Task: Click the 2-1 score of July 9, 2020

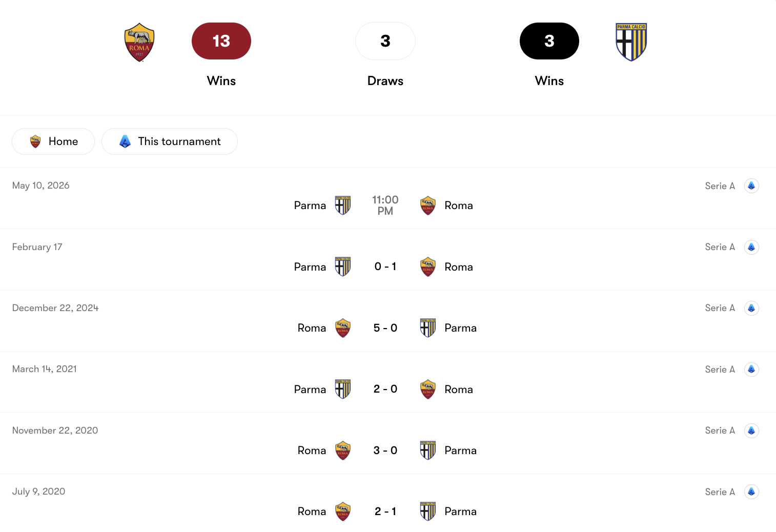Action: (385, 511)
